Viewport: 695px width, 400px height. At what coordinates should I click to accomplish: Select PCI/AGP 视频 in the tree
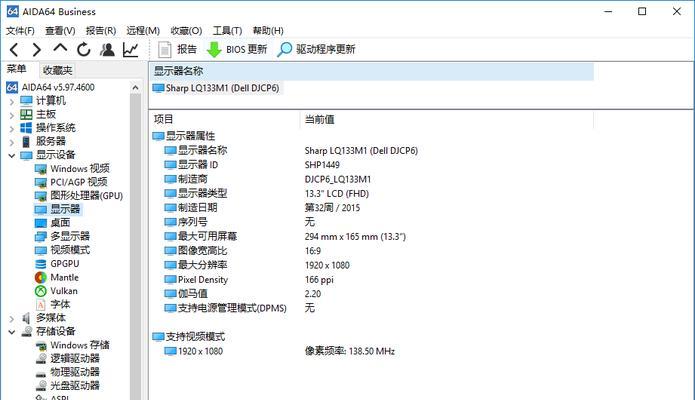71,182
